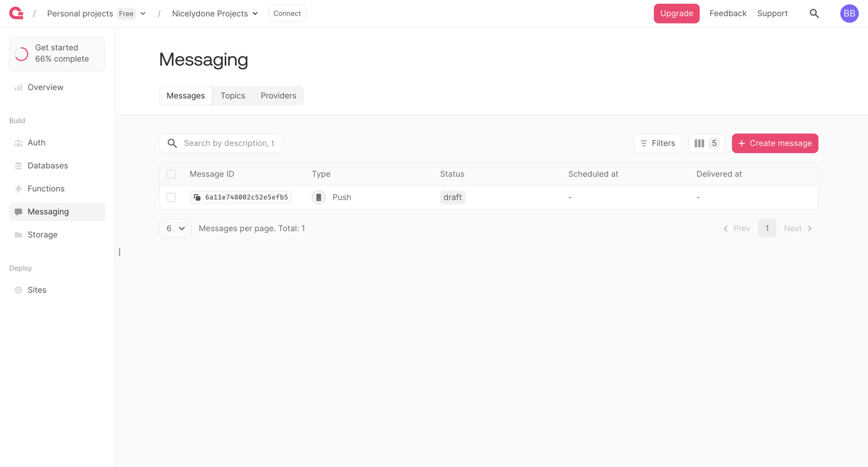
Task: Open the columns selector showing 5
Action: (706, 143)
